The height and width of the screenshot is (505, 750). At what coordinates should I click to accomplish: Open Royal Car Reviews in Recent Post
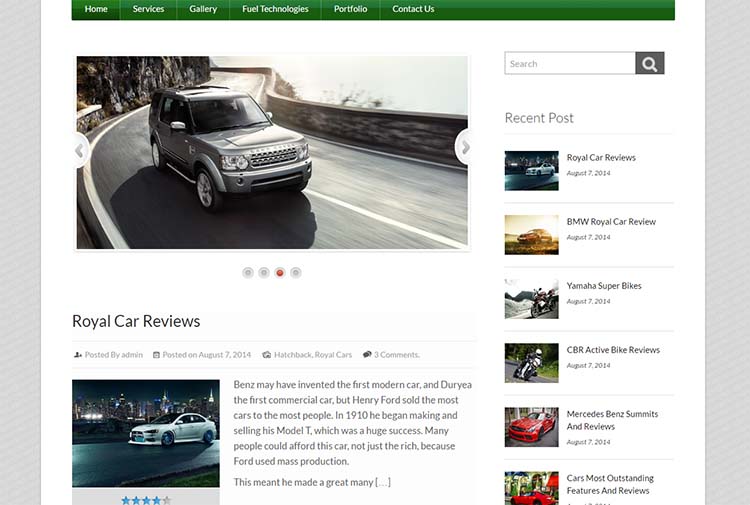pos(601,157)
